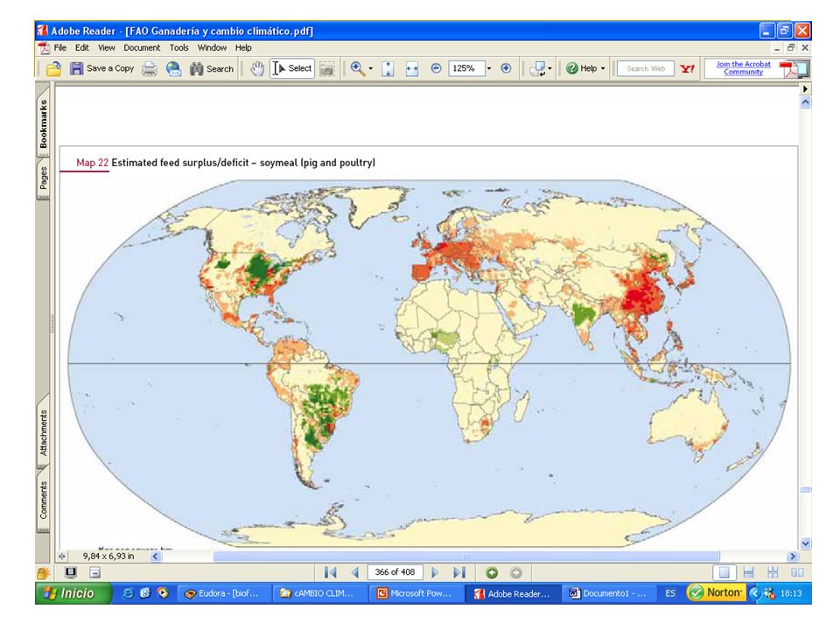Screen dimensions: 840x630
Task: Click the Actual Size page icon
Action: (388, 68)
